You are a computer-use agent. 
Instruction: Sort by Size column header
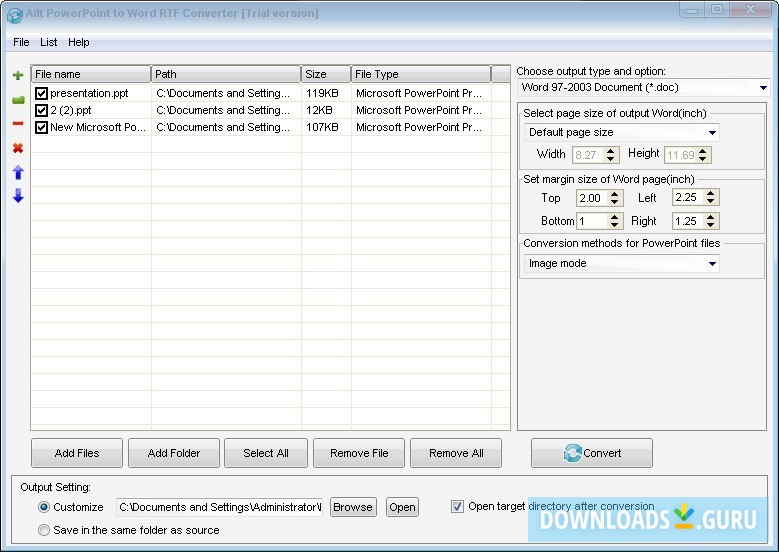(326, 74)
